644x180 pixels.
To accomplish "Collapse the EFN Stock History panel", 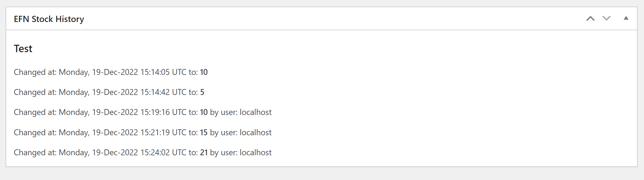I will (626, 18).
